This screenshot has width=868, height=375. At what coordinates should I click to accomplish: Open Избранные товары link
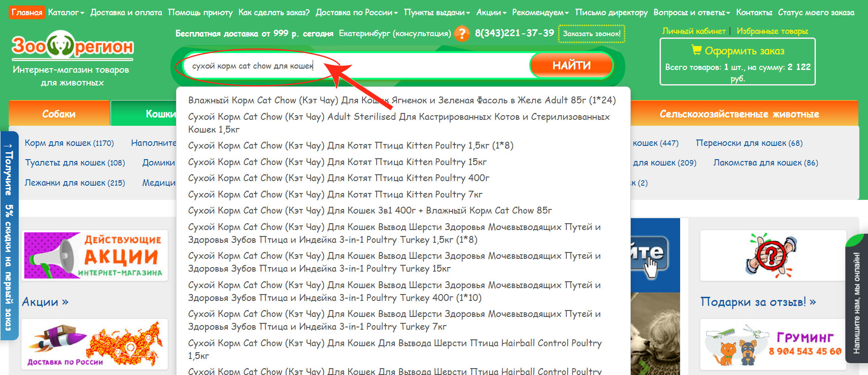[772, 31]
